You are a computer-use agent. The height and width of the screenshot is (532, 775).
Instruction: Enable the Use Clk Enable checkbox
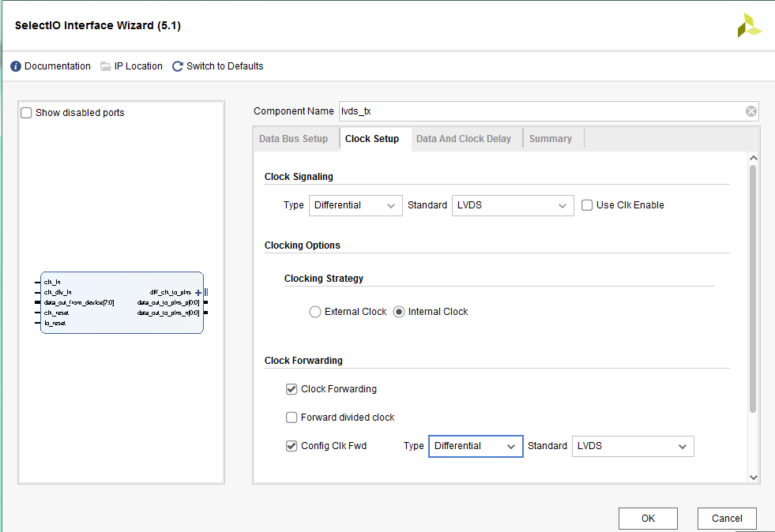coord(587,205)
